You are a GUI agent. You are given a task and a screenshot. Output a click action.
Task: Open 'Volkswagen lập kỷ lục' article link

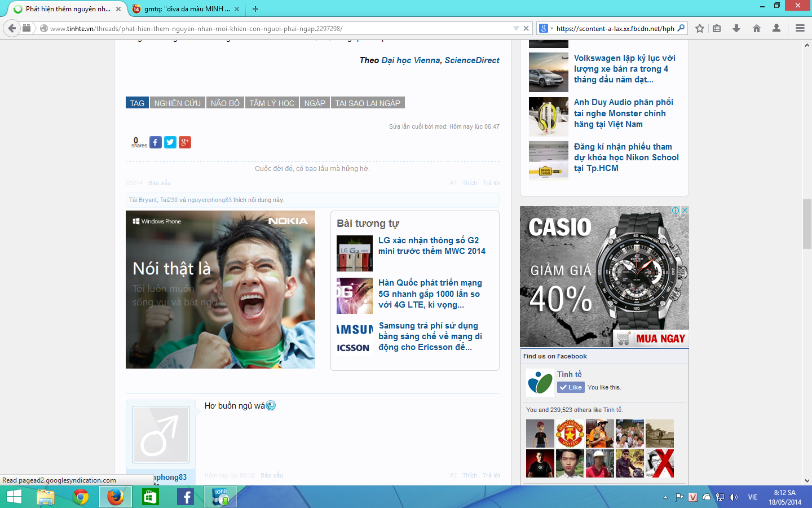tap(625, 69)
